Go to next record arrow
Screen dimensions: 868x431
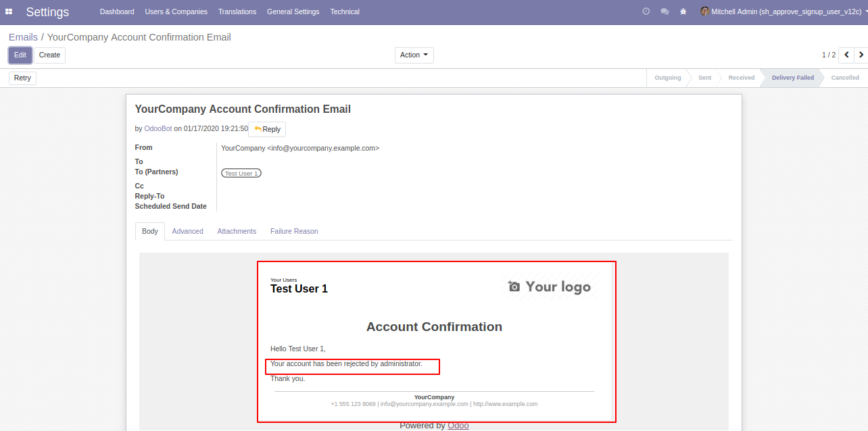(x=861, y=55)
